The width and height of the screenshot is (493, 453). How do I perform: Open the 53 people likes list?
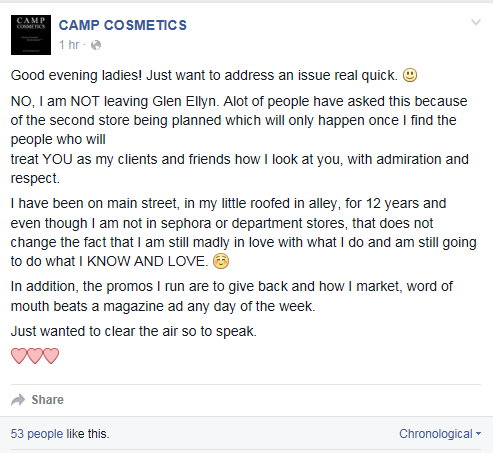(37, 434)
